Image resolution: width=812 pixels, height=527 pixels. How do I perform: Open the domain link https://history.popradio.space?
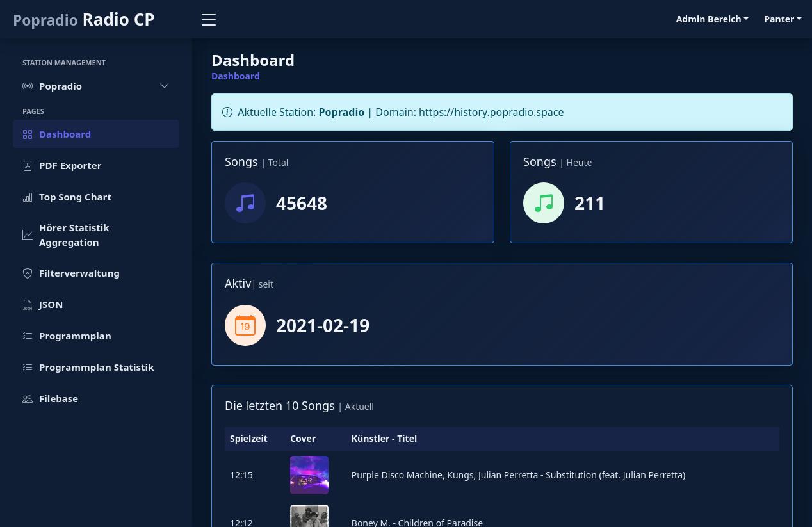coord(491,112)
